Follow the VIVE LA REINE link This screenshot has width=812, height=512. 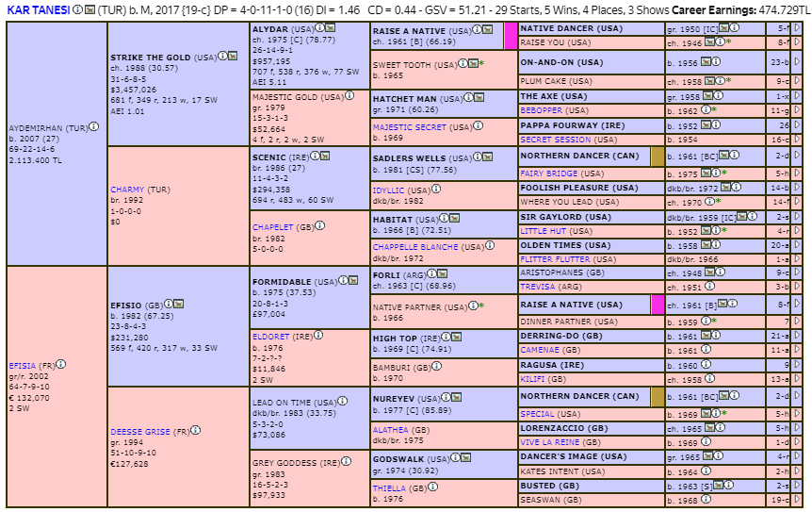[549, 442]
